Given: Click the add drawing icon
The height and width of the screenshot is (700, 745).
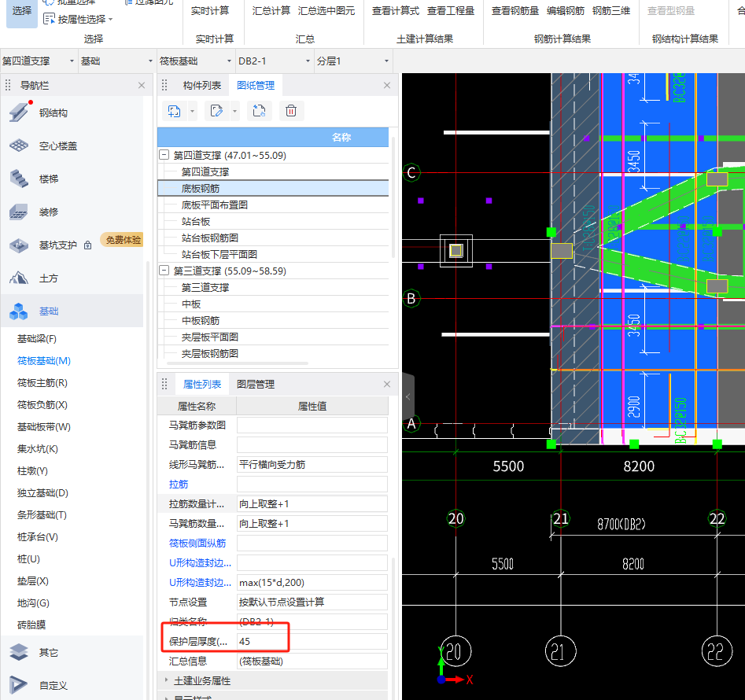Looking at the screenshot, I should click(x=175, y=111).
